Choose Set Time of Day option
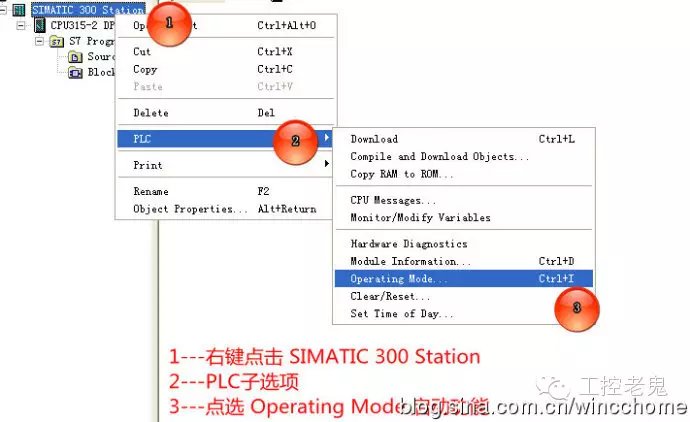Image resolution: width=690 pixels, height=422 pixels. [x=402, y=314]
